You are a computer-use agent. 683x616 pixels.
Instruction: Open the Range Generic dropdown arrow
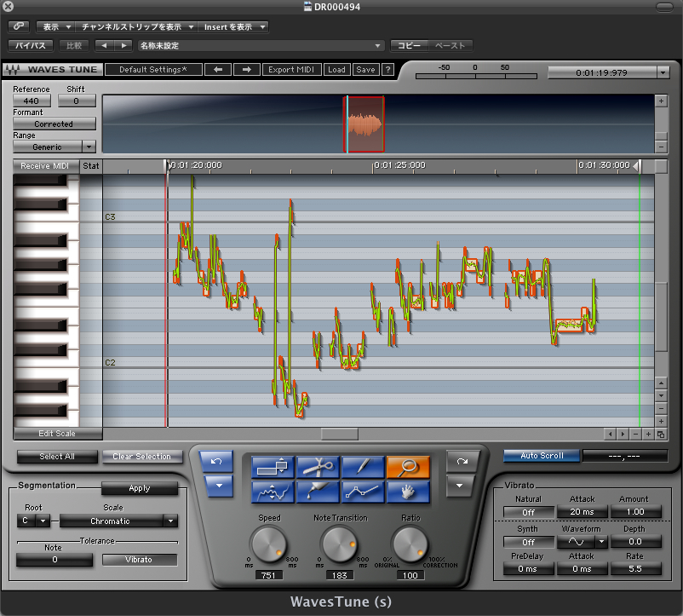pyautogui.click(x=89, y=147)
